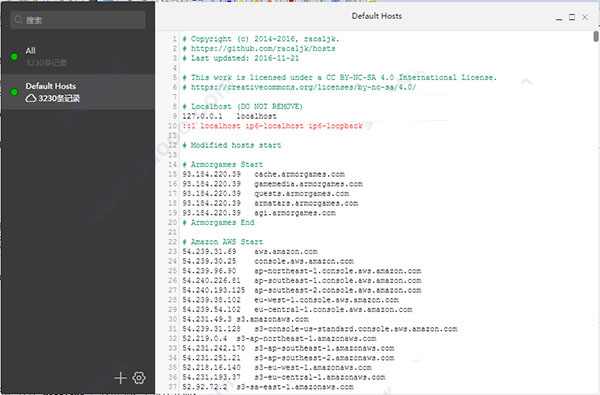Add a new hosts scheme with plus icon

pos(120,378)
